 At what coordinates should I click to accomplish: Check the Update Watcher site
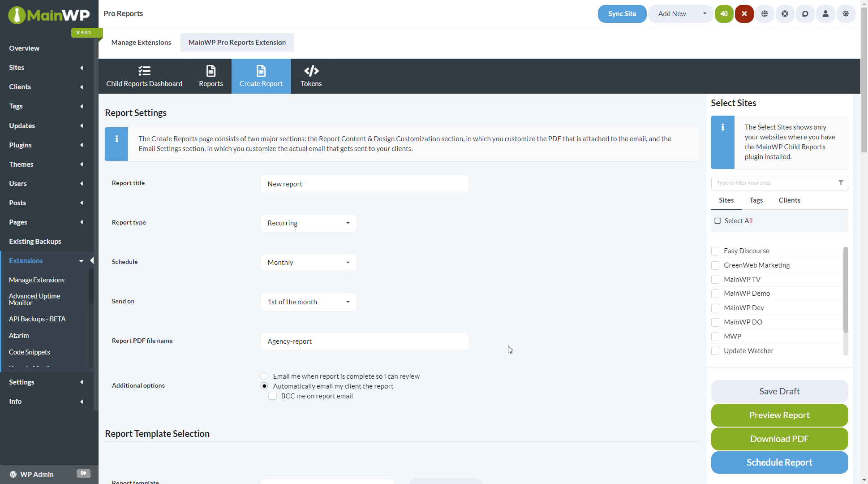pyautogui.click(x=715, y=351)
